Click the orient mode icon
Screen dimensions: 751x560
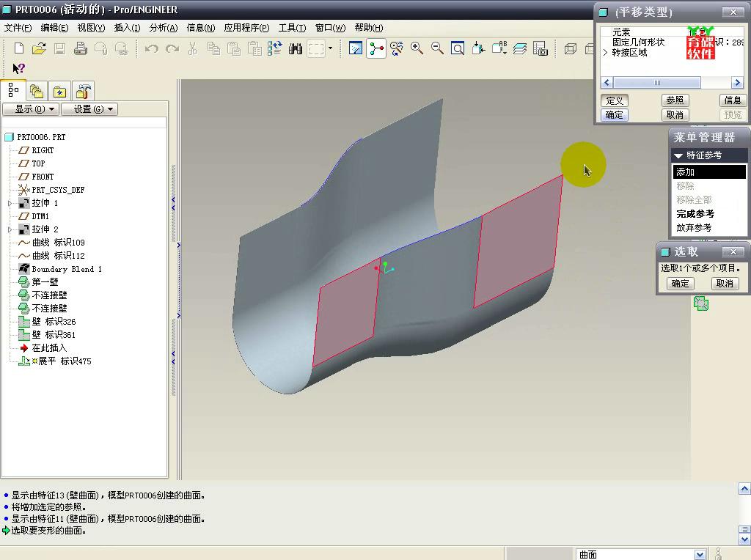[x=397, y=48]
